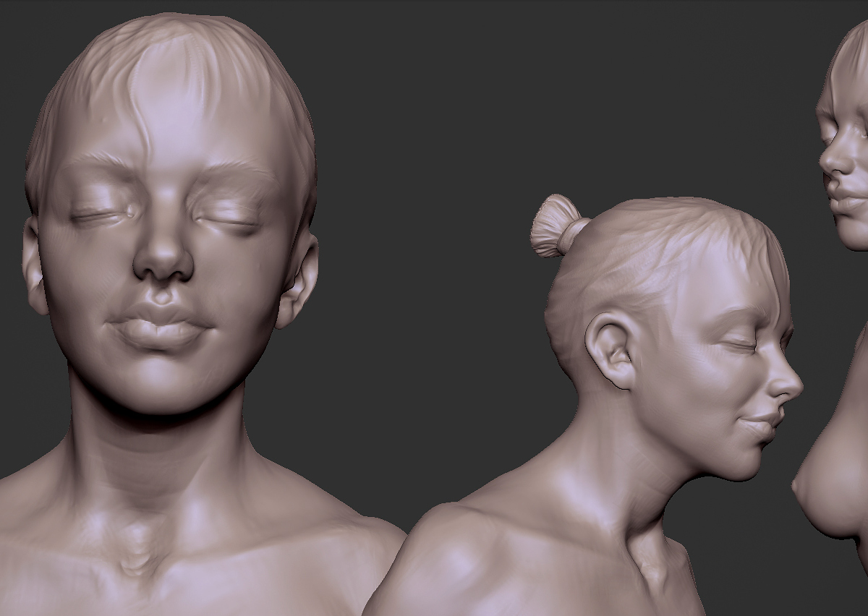Image resolution: width=868 pixels, height=616 pixels.
Task: Select the ear of the profile-view bust
Action: (612, 351)
